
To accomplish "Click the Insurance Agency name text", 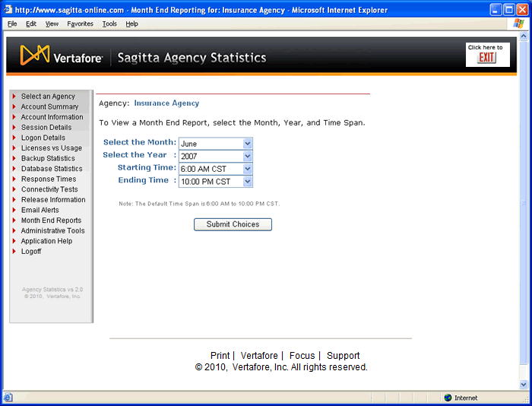I will coord(166,103).
